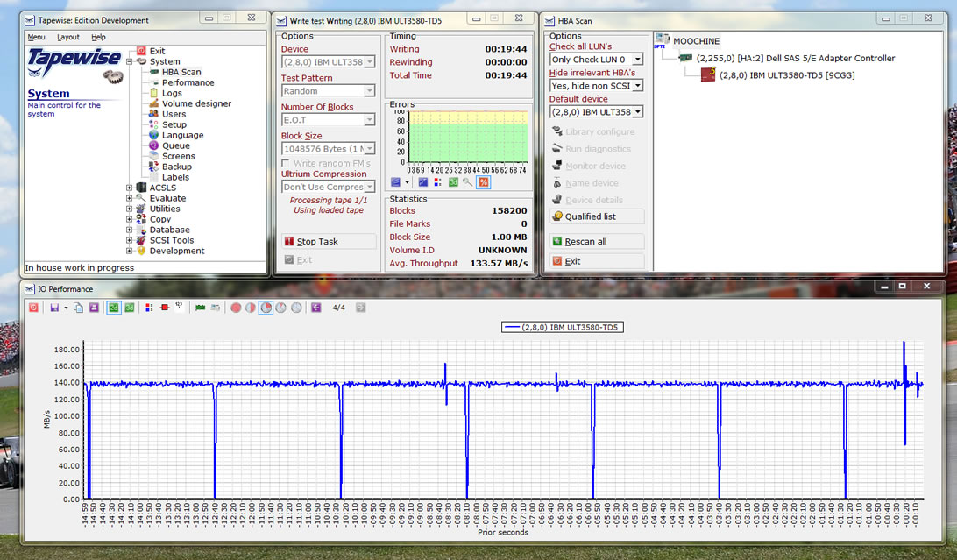Toggle the Write random FM's checkbox

click(286, 163)
